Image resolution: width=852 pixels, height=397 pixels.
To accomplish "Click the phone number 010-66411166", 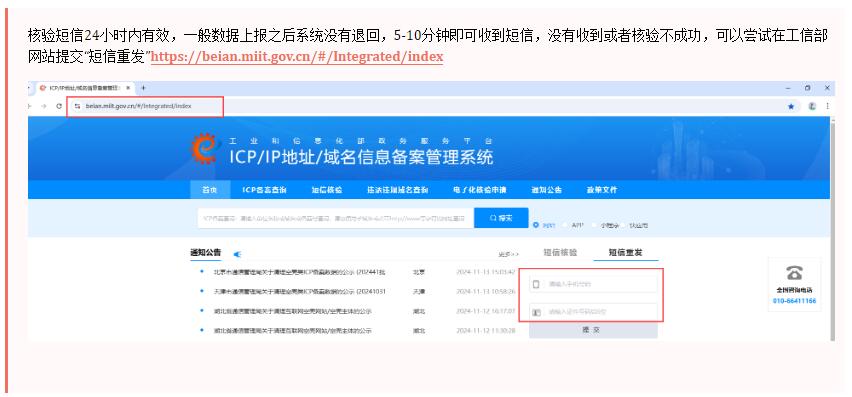I will pyautogui.click(x=794, y=300).
